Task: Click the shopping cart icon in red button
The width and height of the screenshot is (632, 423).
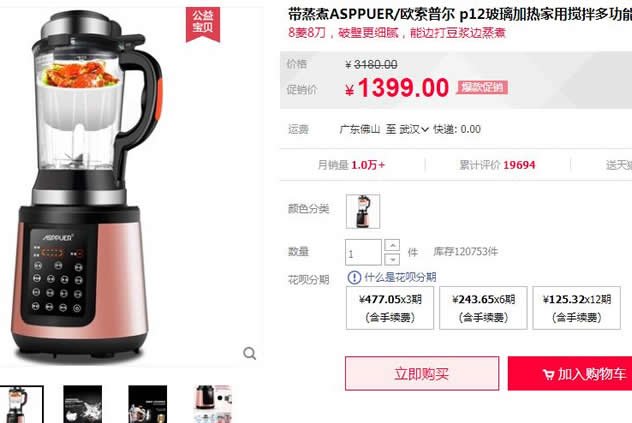Action: [548, 375]
